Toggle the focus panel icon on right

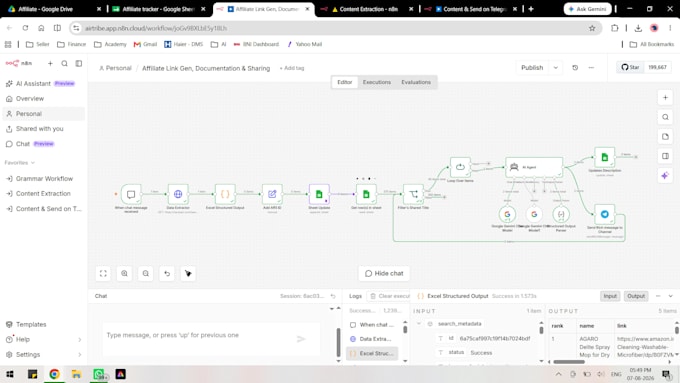pos(665,156)
